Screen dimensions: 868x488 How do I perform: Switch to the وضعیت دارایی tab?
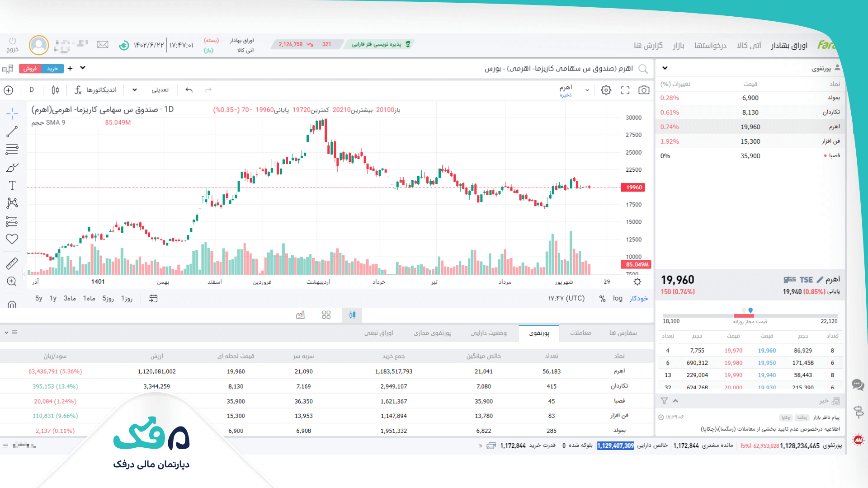489,333
